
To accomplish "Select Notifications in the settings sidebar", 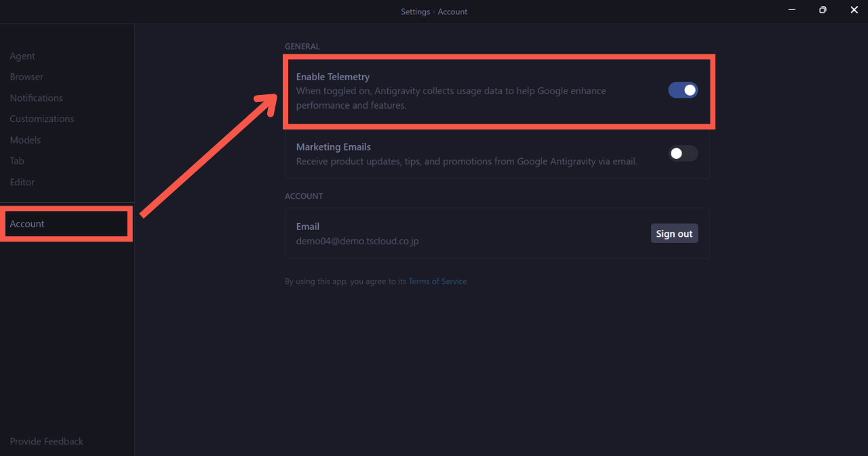I will coord(36,98).
